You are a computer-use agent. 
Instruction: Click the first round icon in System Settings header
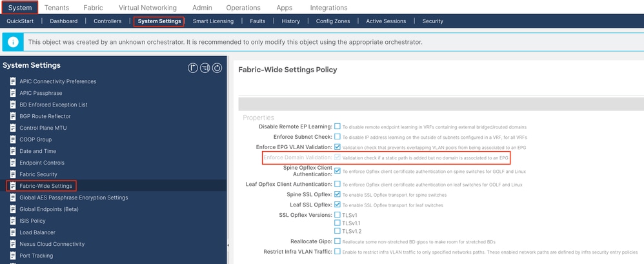pyautogui.click(x=192, y=68)
